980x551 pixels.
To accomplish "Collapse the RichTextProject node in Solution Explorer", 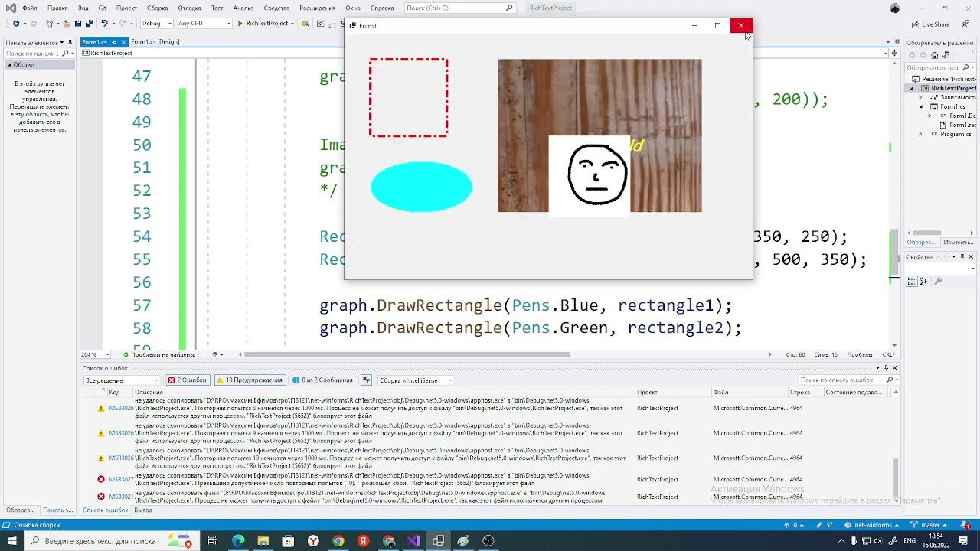I will pos(911,88).
